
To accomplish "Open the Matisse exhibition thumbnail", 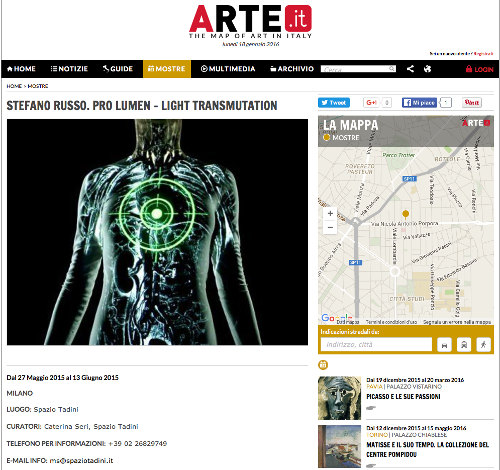I will point(339,446).
